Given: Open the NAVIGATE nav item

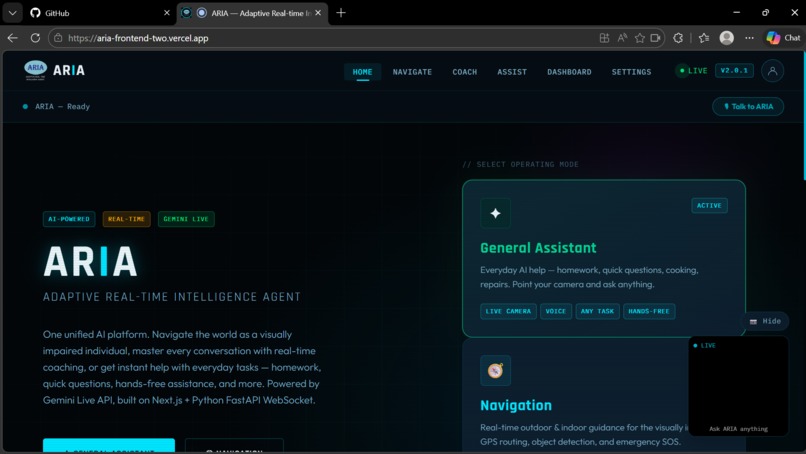Looking at the screenshot, I should pos(412,72).
